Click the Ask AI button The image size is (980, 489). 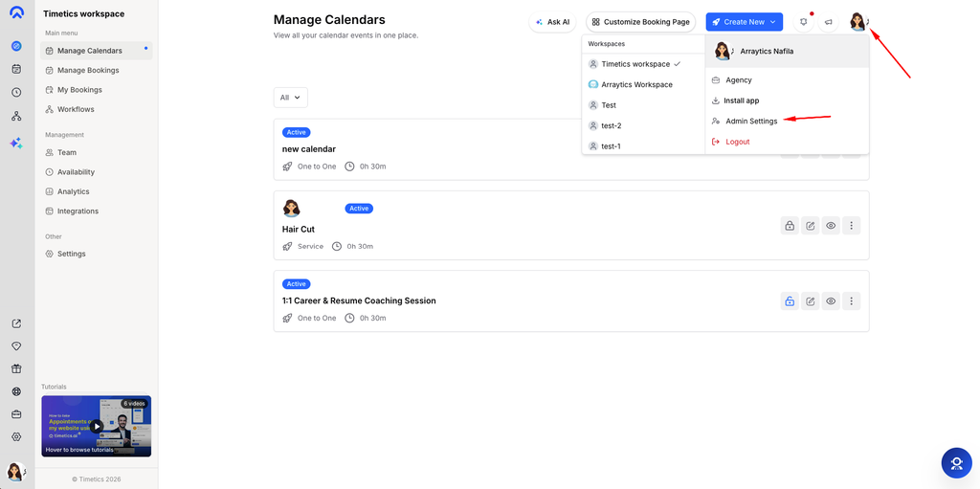click(552, 22)
